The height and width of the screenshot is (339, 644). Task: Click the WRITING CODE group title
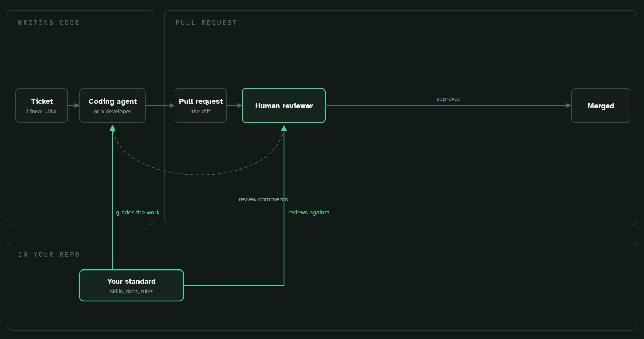(49, 23)
